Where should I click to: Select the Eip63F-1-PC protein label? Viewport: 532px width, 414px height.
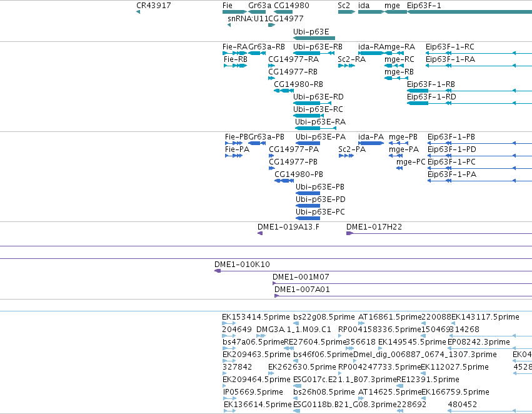(451, 162)
